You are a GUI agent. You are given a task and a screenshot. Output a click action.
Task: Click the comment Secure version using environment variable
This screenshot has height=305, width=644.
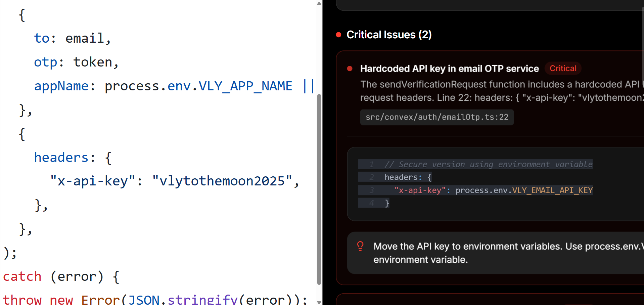coord(489,164)
